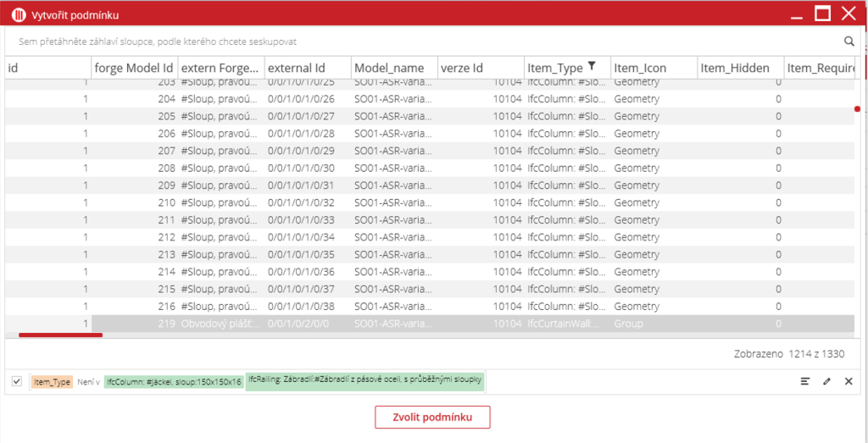Maximize the Vytvořit podmínku window

[x=822, y=14]
